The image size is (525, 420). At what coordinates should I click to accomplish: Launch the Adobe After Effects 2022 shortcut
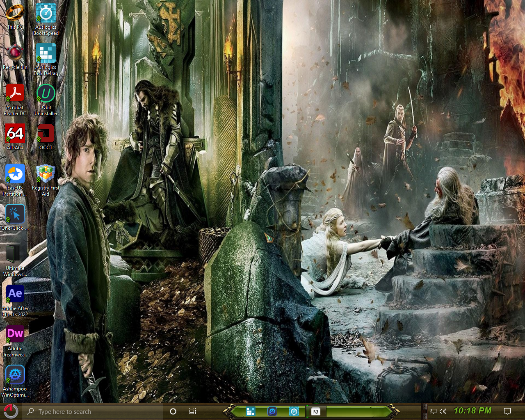point(15,301)
